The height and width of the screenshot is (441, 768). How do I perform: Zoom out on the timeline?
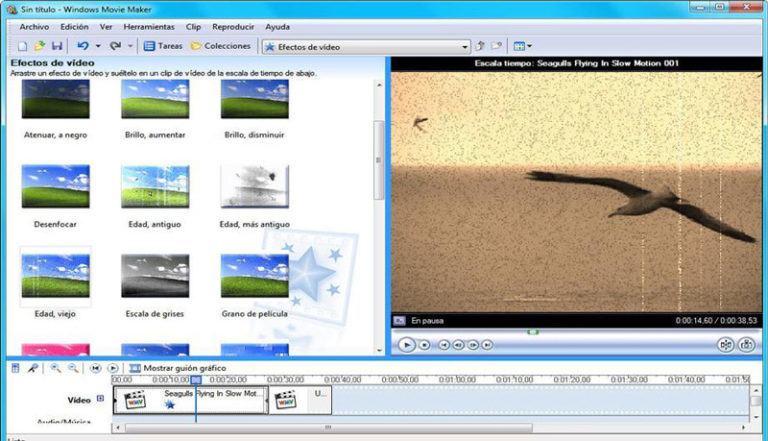click(x=72, y=368)
